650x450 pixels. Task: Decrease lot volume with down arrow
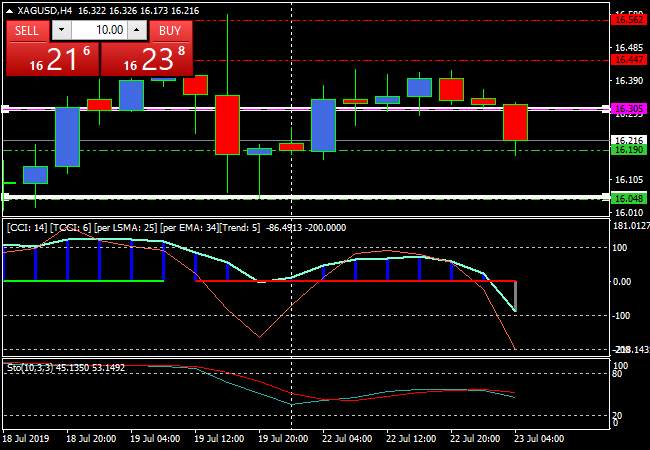63,30
